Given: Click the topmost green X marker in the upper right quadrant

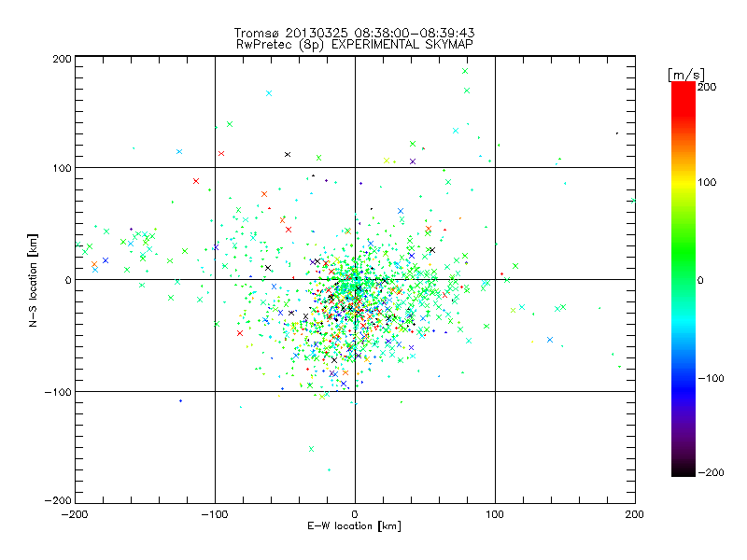Looking at the screenshot, I should 465,71.
